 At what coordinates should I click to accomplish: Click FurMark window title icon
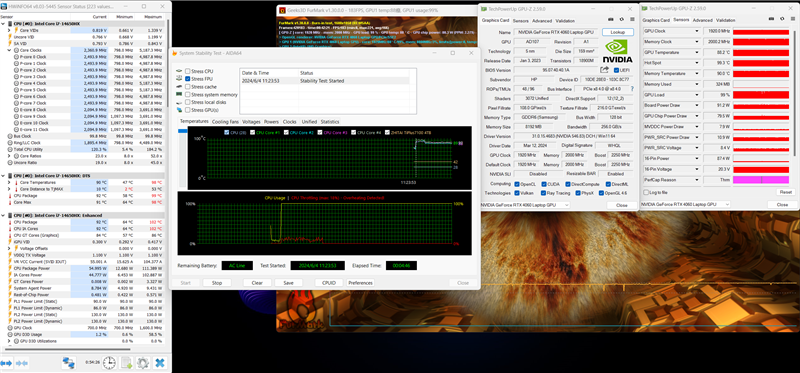point(282,10)
